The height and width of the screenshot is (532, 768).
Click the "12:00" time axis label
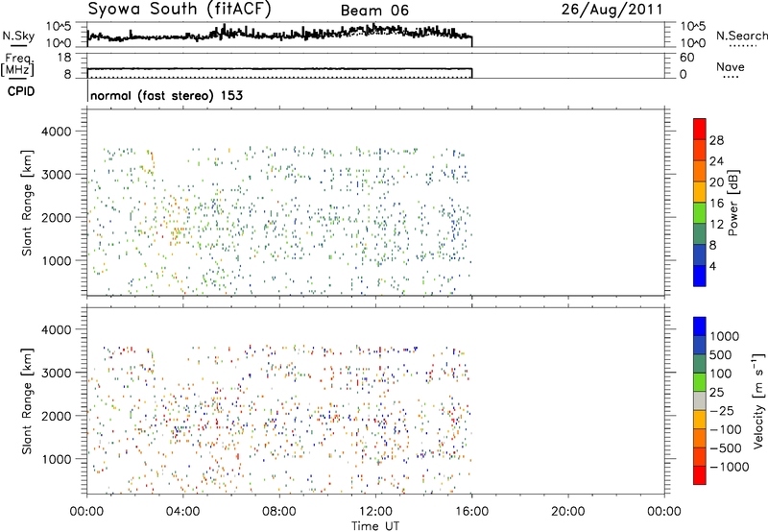pos(375,512)
